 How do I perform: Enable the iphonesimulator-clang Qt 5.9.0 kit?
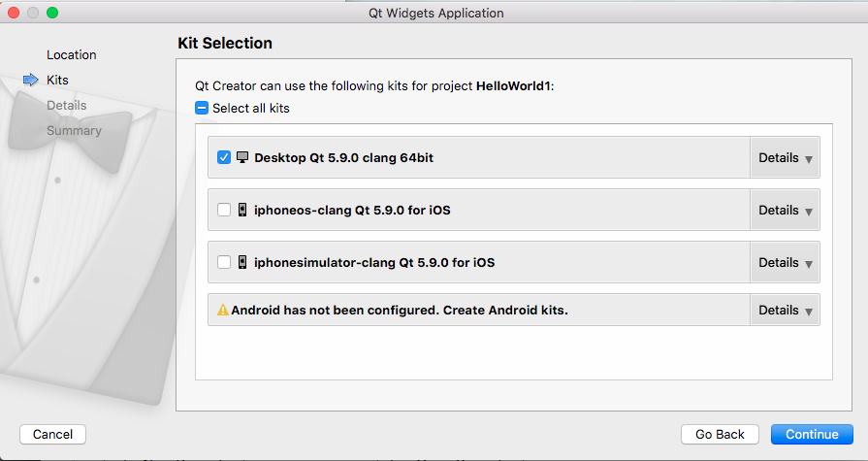pos(224,262)
